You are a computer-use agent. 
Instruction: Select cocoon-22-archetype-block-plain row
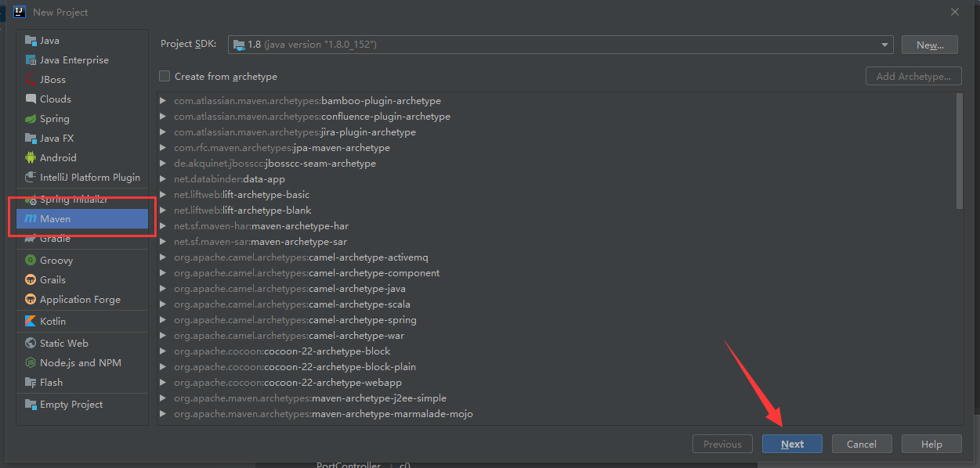coord(556,367)
